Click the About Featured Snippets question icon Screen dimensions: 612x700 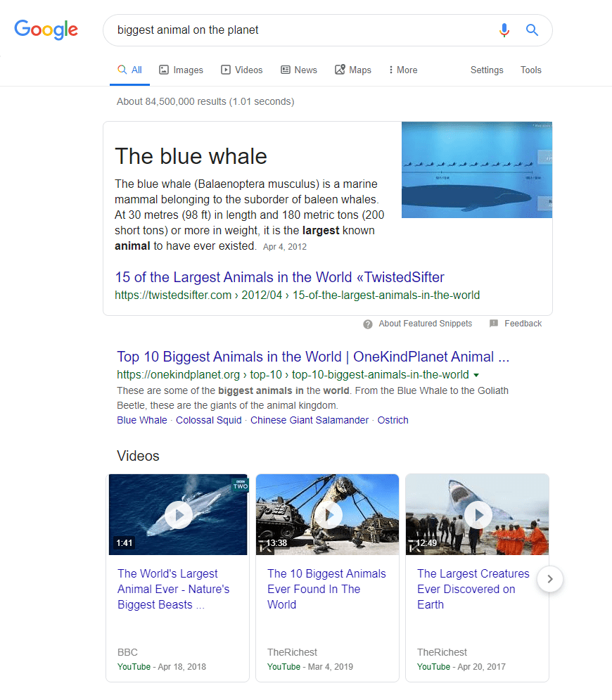367,324
